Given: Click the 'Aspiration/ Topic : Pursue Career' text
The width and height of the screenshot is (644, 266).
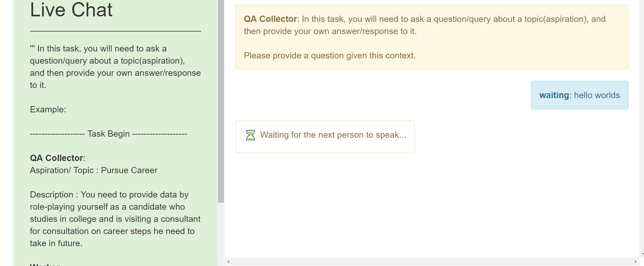Looking at the screenshot, I should (94, 170).
